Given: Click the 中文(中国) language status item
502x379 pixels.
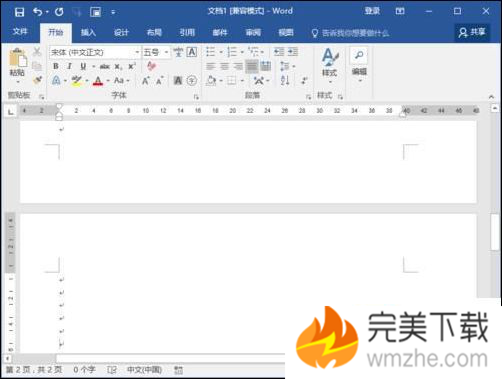Looking at the screenshot, I should tap(145, 370).
